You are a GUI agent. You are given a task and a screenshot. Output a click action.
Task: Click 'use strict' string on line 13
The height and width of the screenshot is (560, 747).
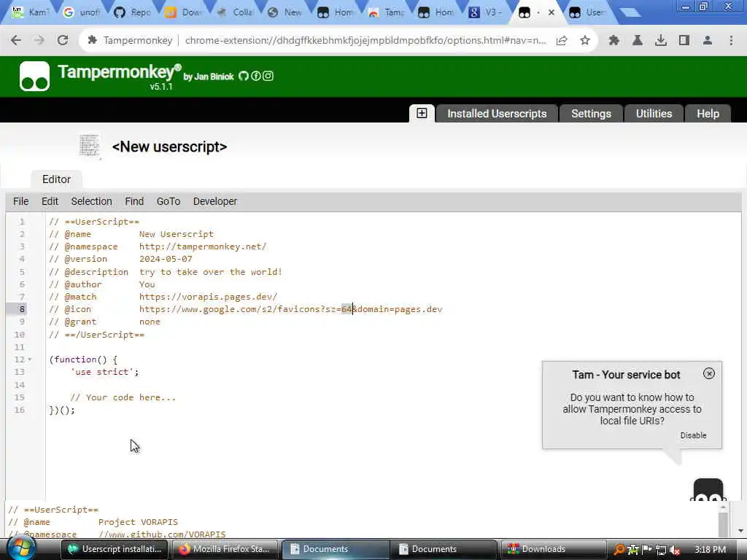(x=102, y=372)
